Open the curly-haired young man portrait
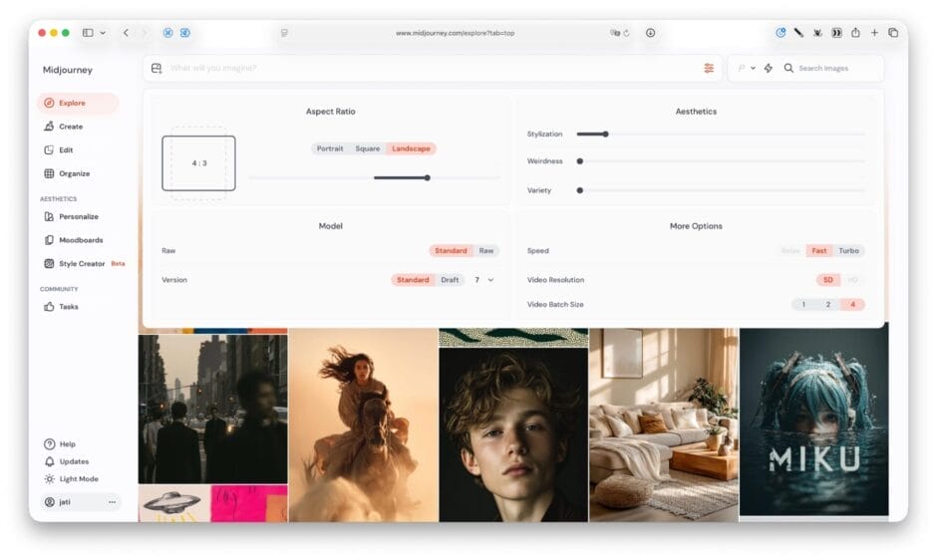Screen dimensions: 937x560 [513, 435]
